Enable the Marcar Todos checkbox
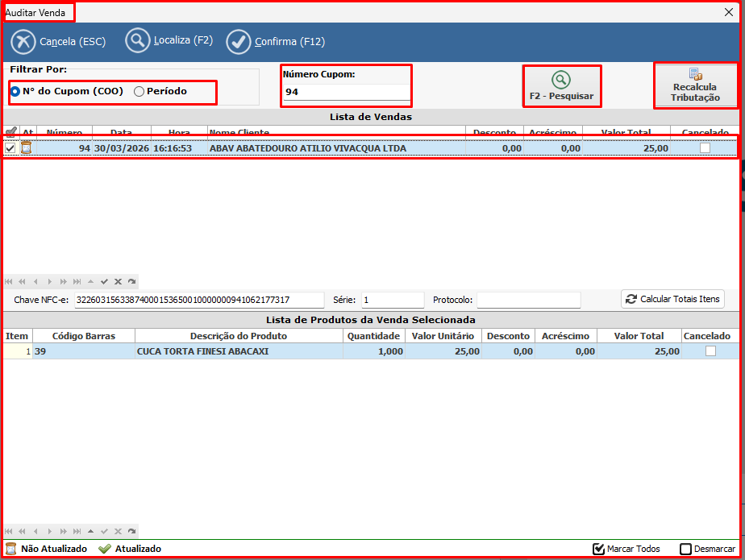 pos(598,549)
